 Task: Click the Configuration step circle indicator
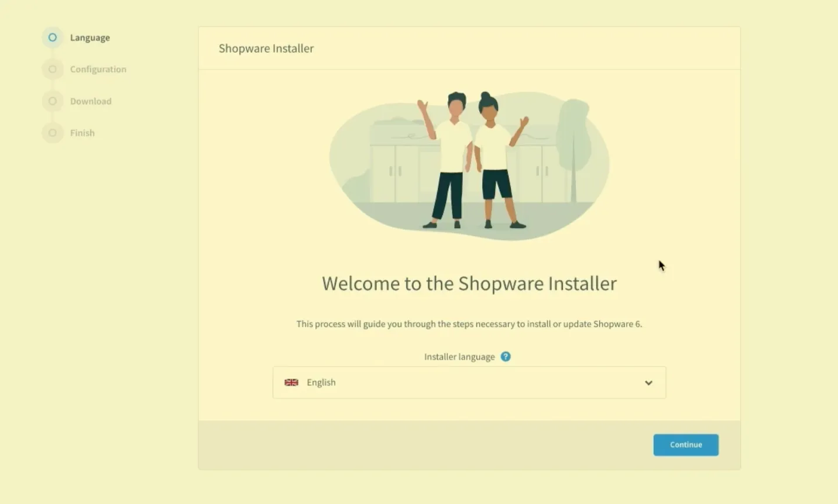[x=53, y=69]
